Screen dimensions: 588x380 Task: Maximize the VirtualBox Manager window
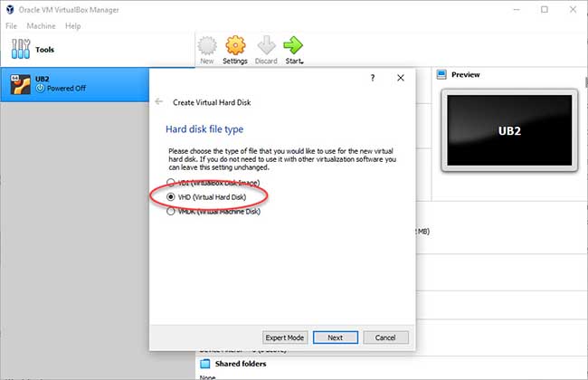pyautogui.click(x=545, y=10)
